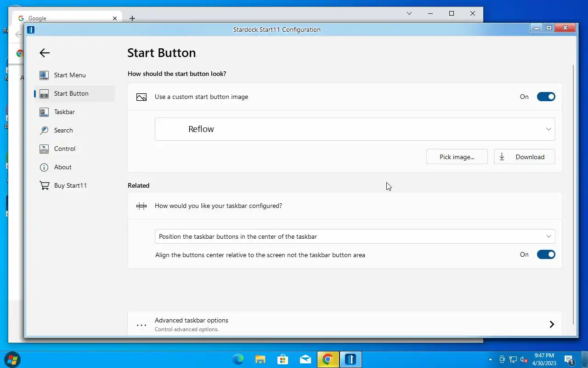Expand Advanced taskbar options chevron
Viewport: 588px width, 368px height.
pyautogui.click(x=552, y=324)
